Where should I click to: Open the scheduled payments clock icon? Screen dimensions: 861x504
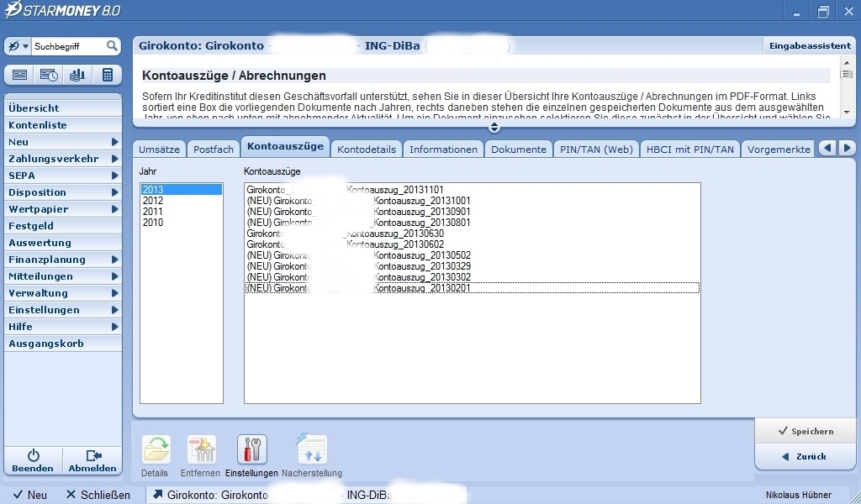click(48, 75)
